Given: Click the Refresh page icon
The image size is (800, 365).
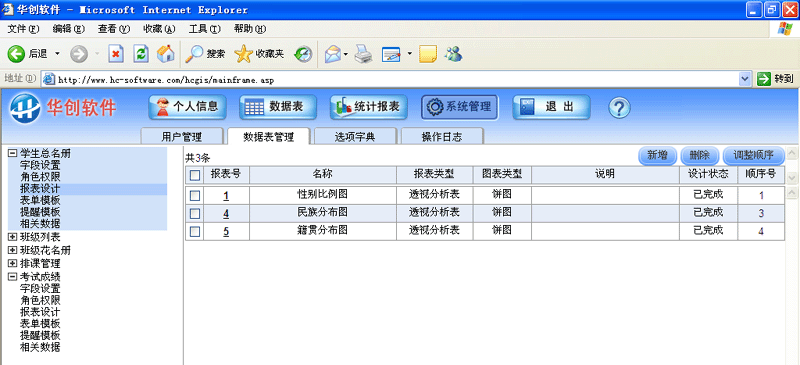Looking at the screenshot, I should (x=141, y=54).
